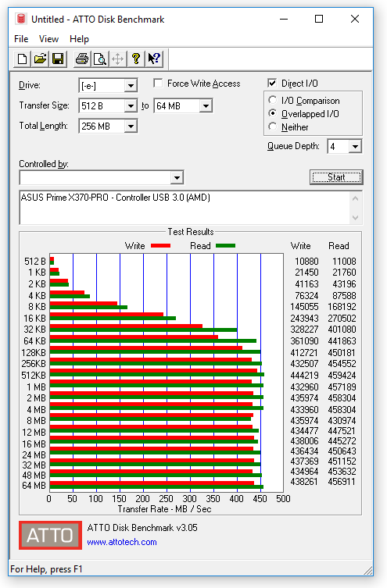This screenshot has height=588, width=387.
Task: Close the ATTO Disk Benchmark window
Action: [355, 19]
